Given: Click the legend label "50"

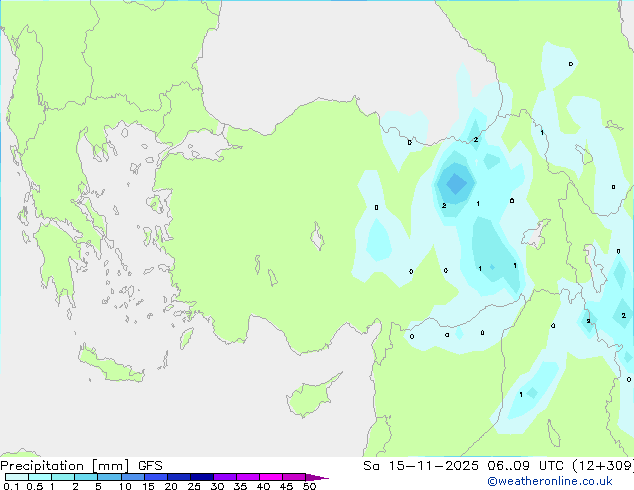Looking at the screenshot, I should point(309,486).
